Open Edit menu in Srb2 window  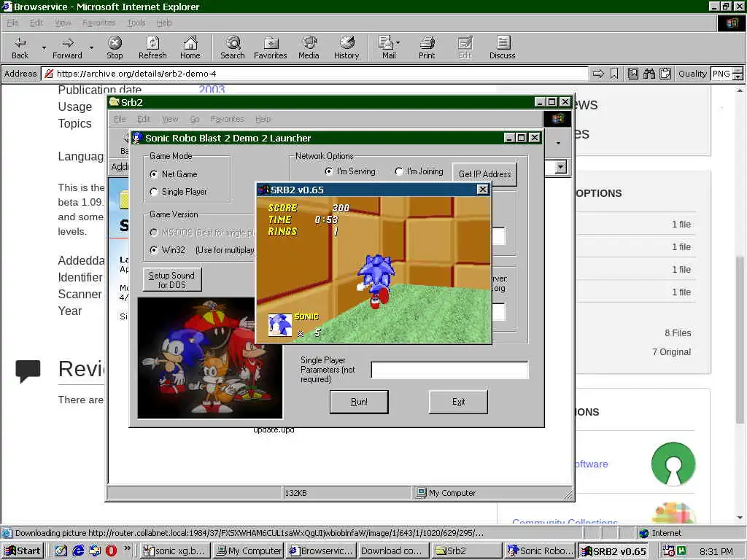[x=144, y=119]
